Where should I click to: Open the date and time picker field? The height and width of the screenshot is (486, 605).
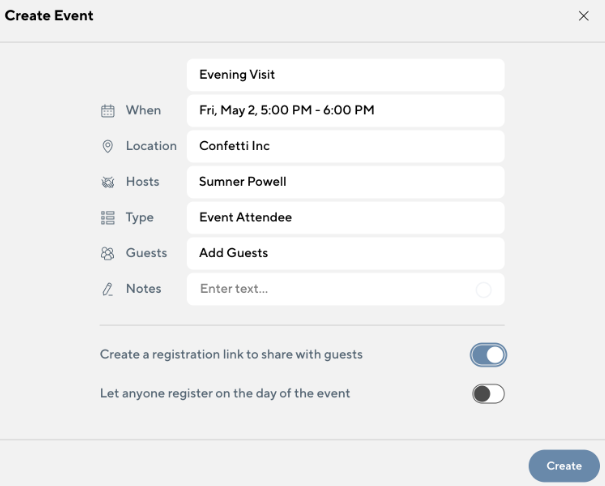[x=345, y=110]
